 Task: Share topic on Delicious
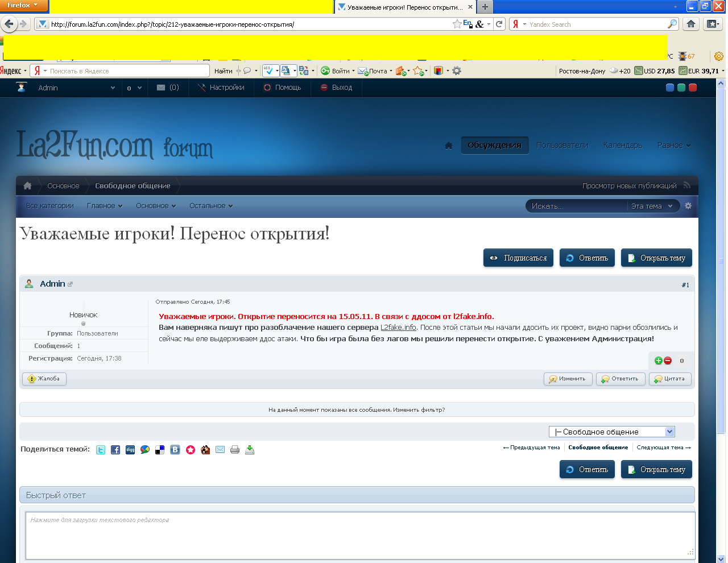tap(160, 450)
